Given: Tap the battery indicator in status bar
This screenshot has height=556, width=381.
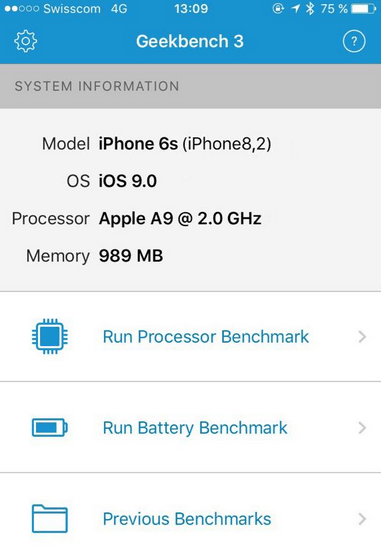Looking at the screenshot, I should point(363,9).
